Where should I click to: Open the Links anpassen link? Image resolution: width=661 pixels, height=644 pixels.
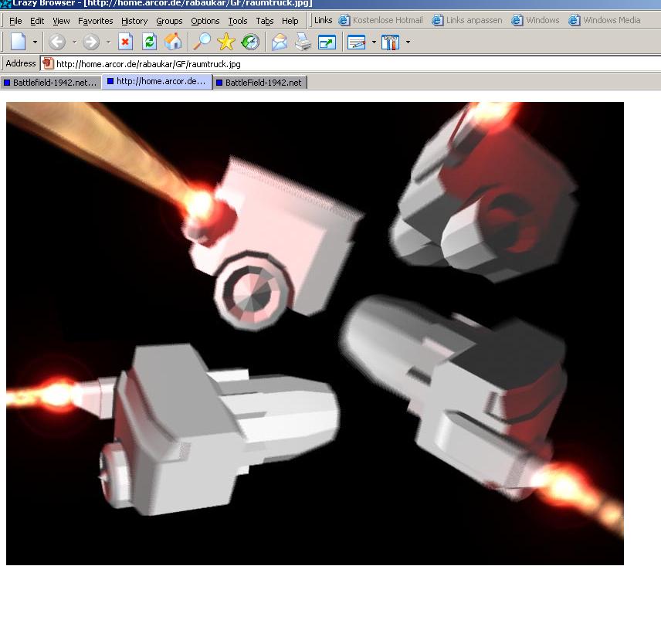tap(467, 20)
